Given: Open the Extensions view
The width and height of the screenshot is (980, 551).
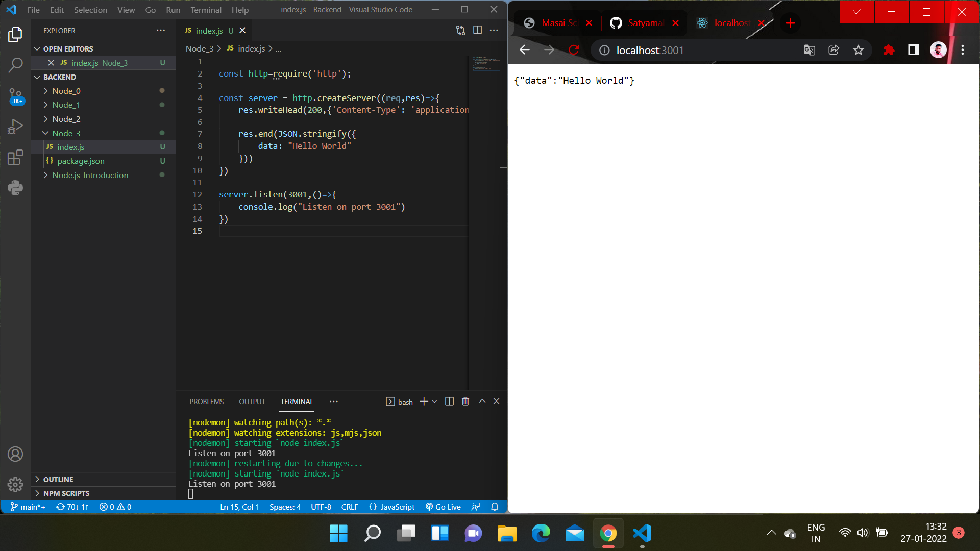Looking at the screenshot, I should (16, 158).
